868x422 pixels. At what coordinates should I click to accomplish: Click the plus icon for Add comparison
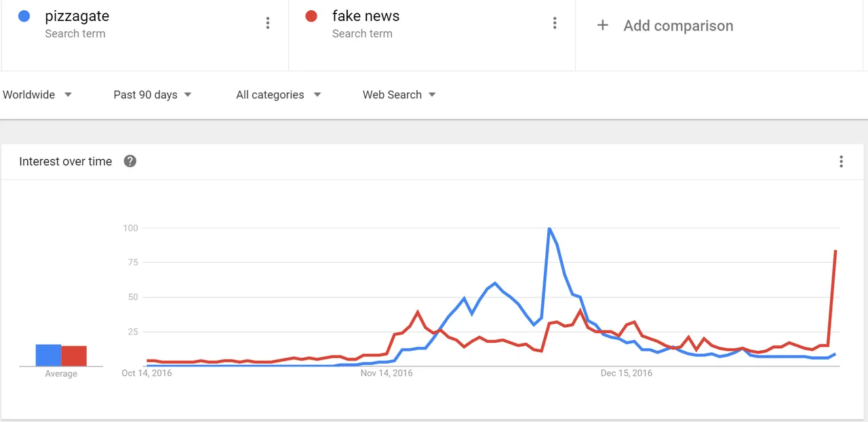pos(602,26)
